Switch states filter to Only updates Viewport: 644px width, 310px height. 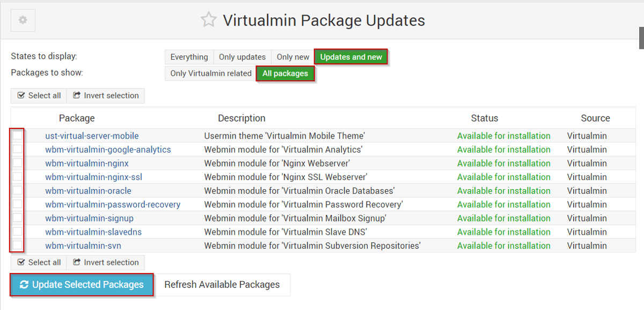tap(242, 57)
